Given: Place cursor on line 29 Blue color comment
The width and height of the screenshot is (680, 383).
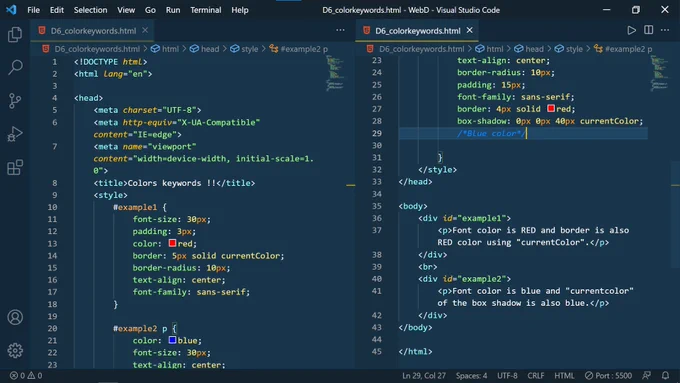Looking at the screenshot, I should pyautogui.click(x=491, y=133).
